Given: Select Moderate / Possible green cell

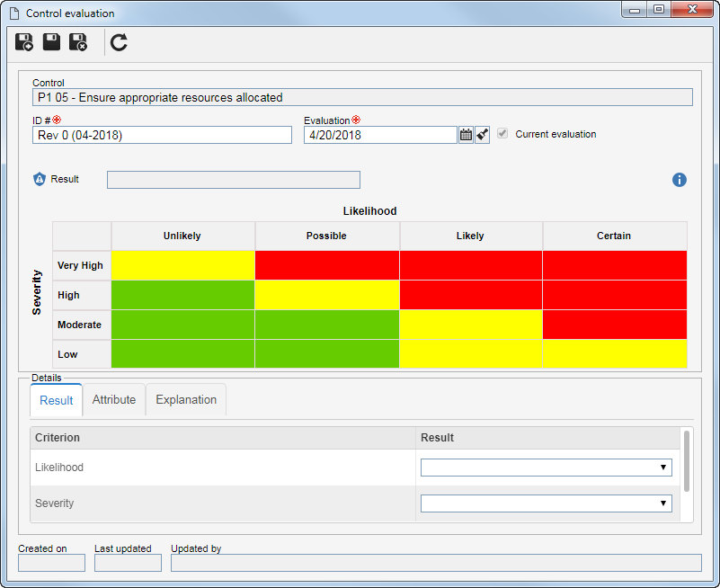Looking at the screenshot, I should coord(327,325).
